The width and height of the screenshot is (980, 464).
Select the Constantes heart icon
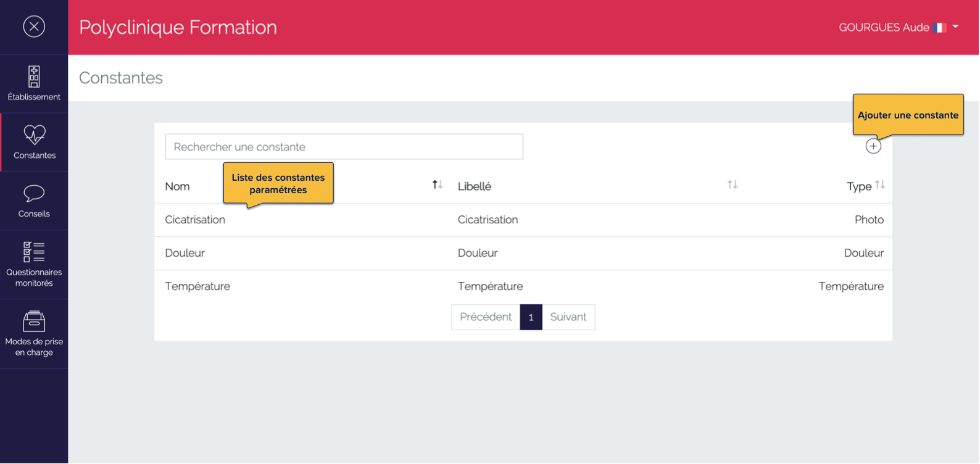pyautogui.click(x=35, y=135)
